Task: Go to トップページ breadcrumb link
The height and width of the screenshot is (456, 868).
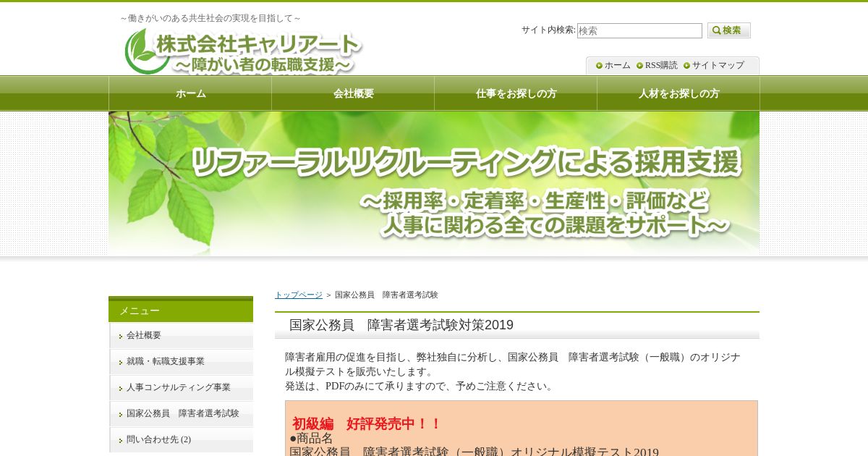Action: [x=299, y=295]
